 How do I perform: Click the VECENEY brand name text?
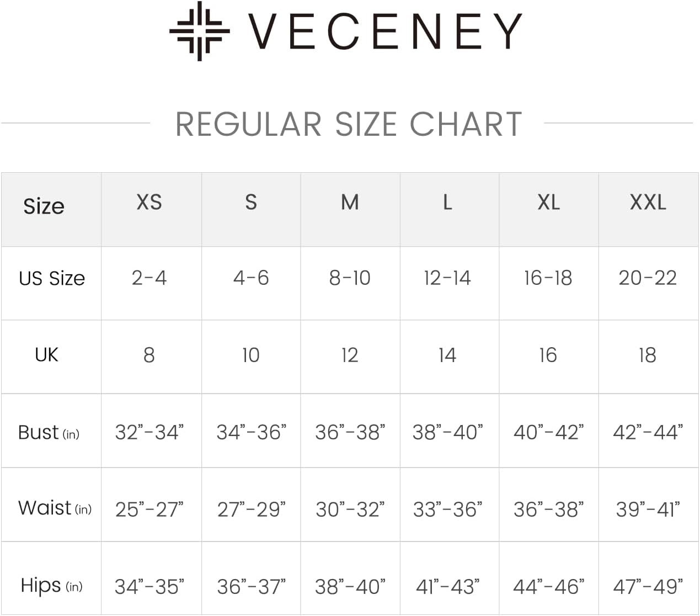pos(385,31)
